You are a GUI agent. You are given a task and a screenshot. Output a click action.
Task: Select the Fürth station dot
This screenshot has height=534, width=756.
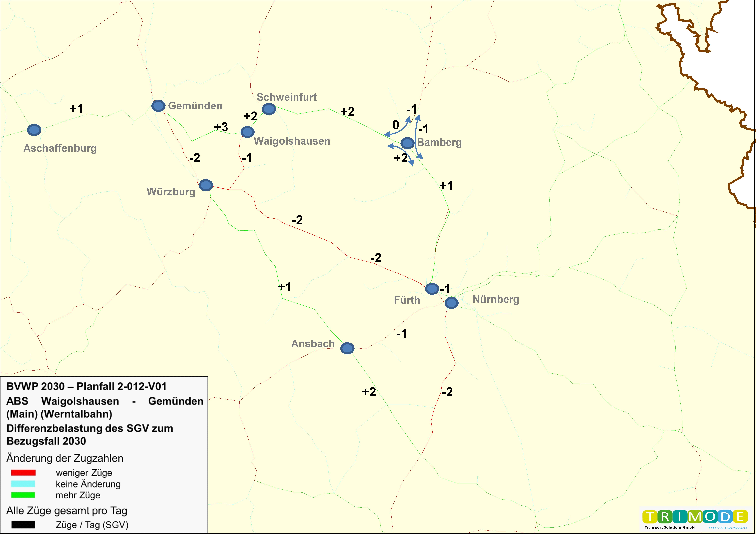point(432,289)
